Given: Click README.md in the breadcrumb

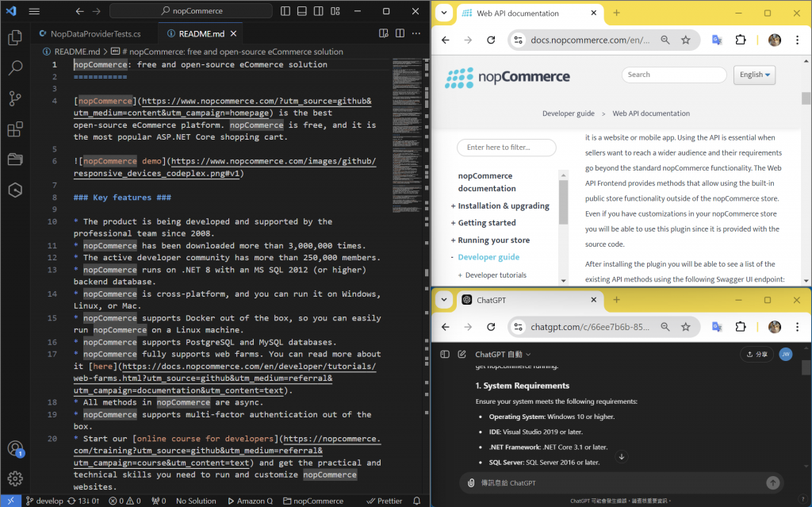Looking at the screenshot, I should pos(77,52).
